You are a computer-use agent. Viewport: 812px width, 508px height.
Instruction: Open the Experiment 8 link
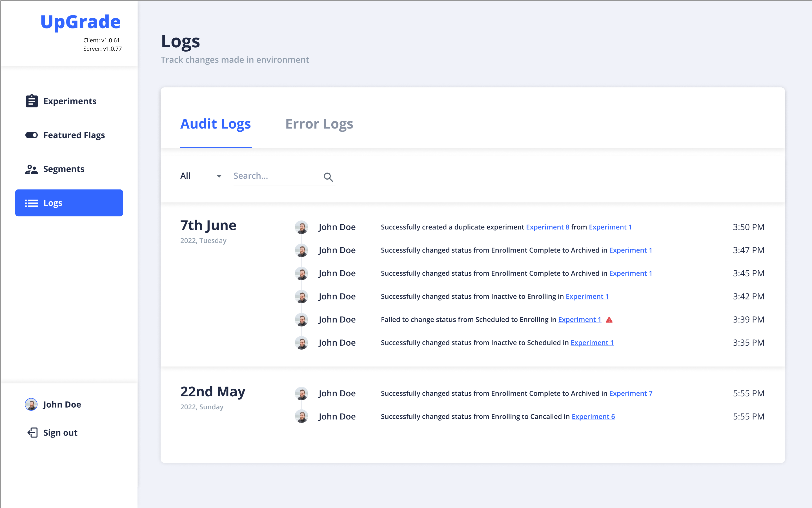pos(547,227)
